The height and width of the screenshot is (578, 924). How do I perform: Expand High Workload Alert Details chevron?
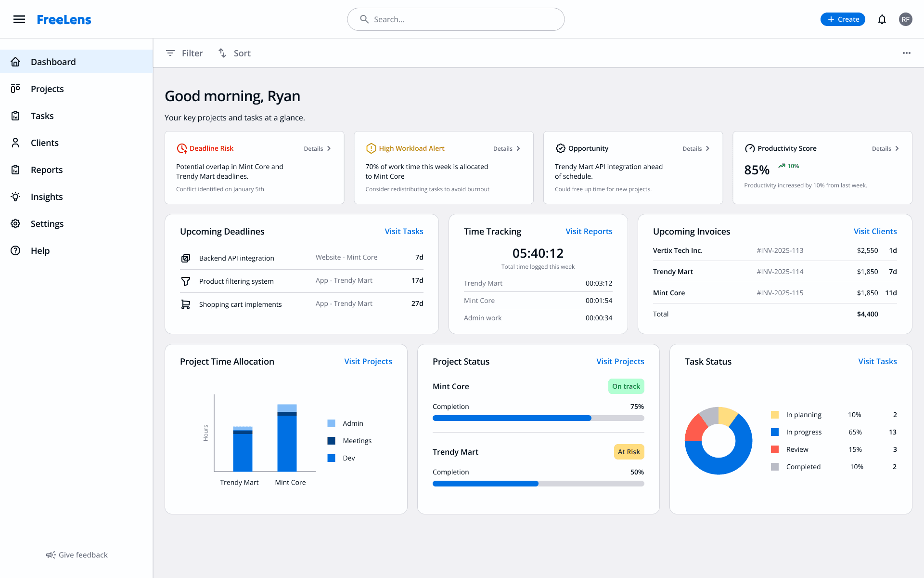518,148
